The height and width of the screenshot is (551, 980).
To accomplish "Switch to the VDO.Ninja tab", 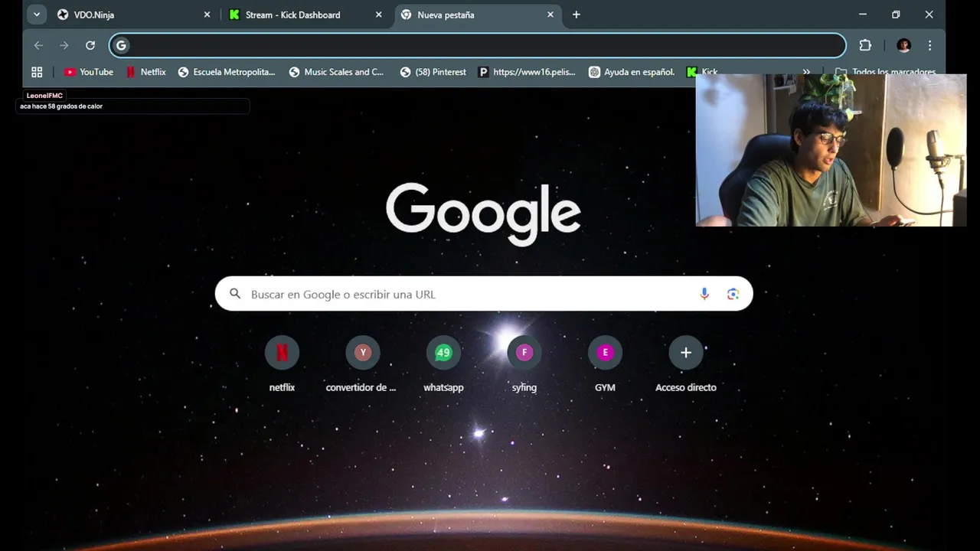I will tap(134, 15).
